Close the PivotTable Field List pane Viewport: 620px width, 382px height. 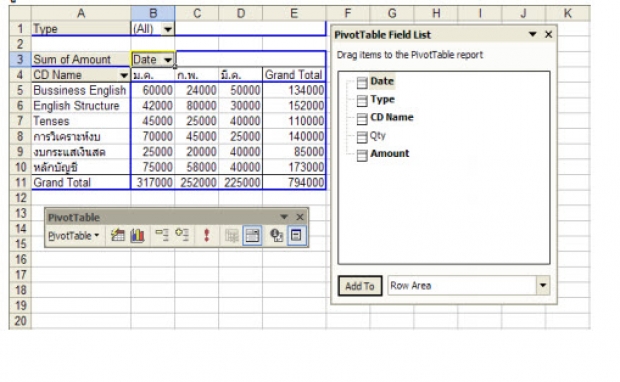point(548,34)
